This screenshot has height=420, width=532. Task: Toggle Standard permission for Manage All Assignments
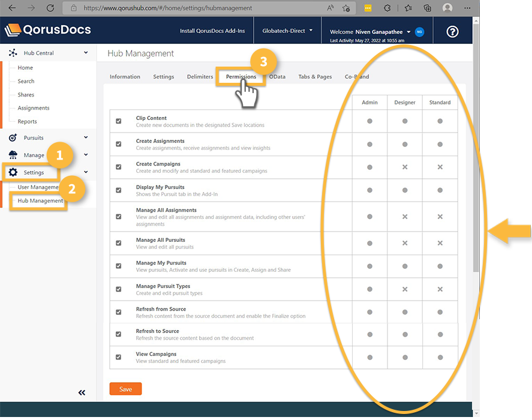tap(440, 217)
